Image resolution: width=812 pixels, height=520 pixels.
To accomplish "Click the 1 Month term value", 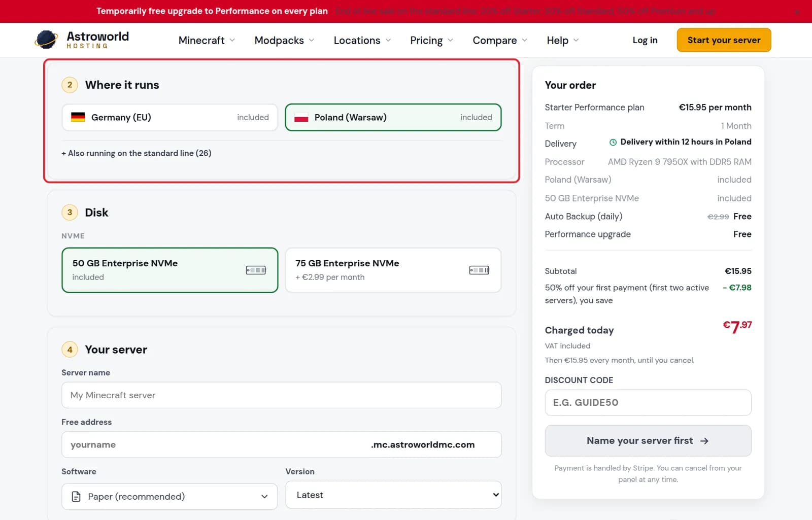I will (736, 126).
